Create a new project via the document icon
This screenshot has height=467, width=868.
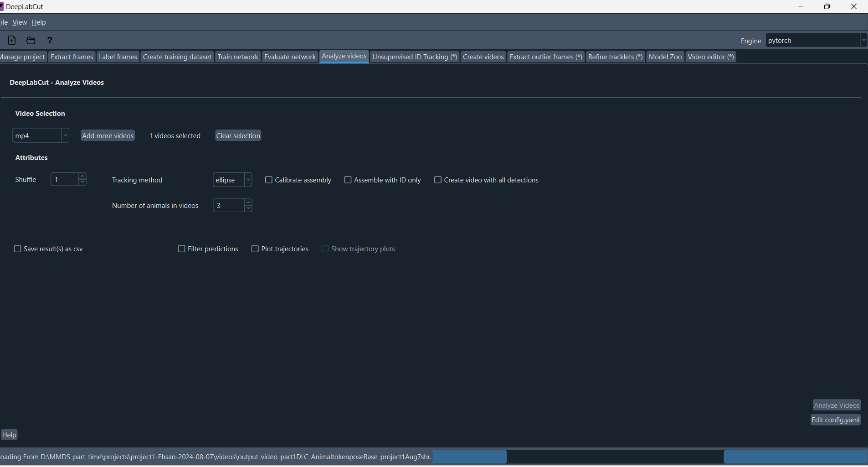coord(11,40)
